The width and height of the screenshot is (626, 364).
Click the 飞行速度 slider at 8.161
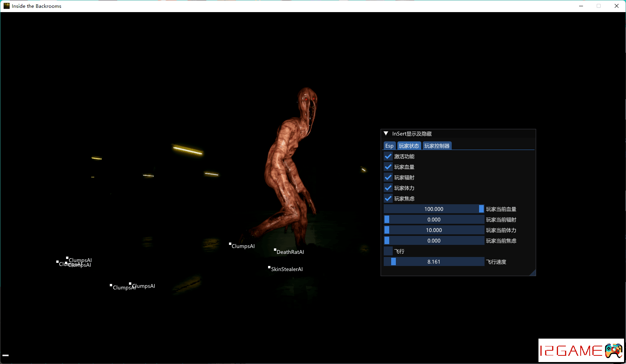click(x=434, y=262)
